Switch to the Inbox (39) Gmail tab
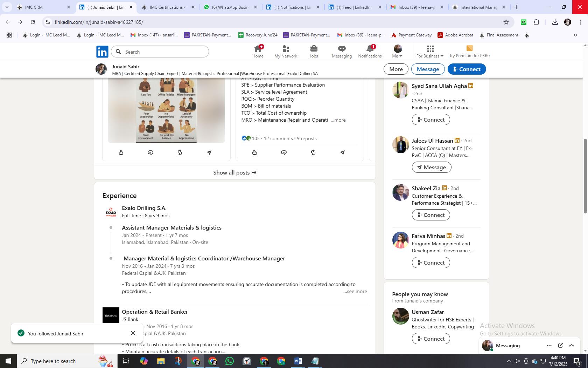Screen dimensions: 588x368 point(417,7)
